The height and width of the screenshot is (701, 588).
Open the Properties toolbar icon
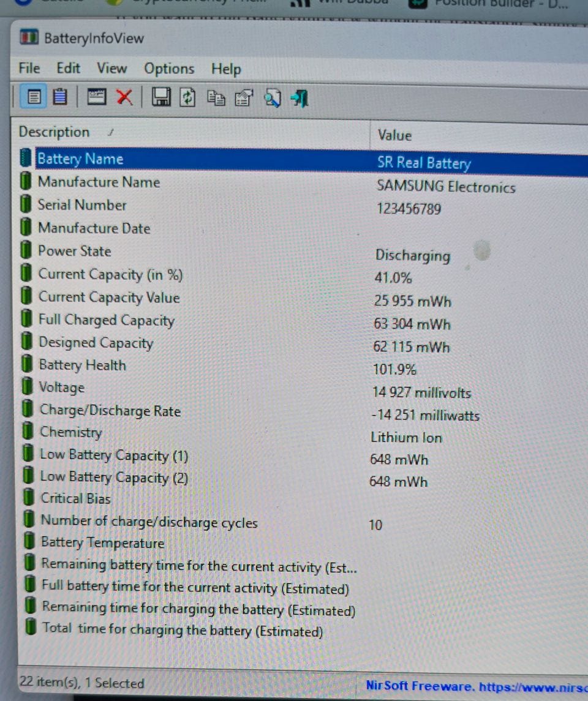[x=244, y=98]
